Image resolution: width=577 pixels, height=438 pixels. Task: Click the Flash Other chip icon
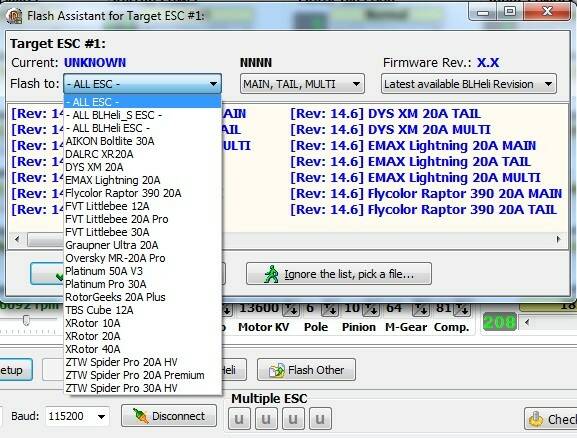(276, 370)
